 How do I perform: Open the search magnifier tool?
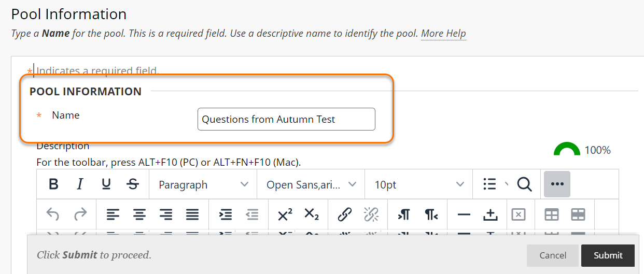tap(524, 184)
